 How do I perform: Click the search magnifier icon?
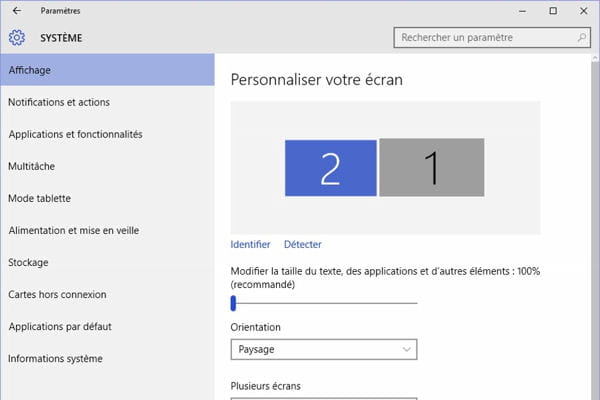581,38
